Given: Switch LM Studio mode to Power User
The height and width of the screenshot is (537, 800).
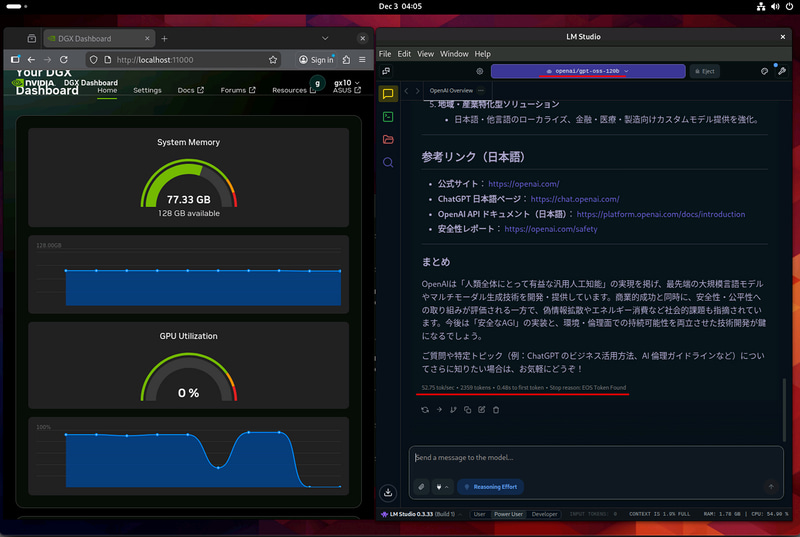Looking at the screenshot, I should [508, 514].
